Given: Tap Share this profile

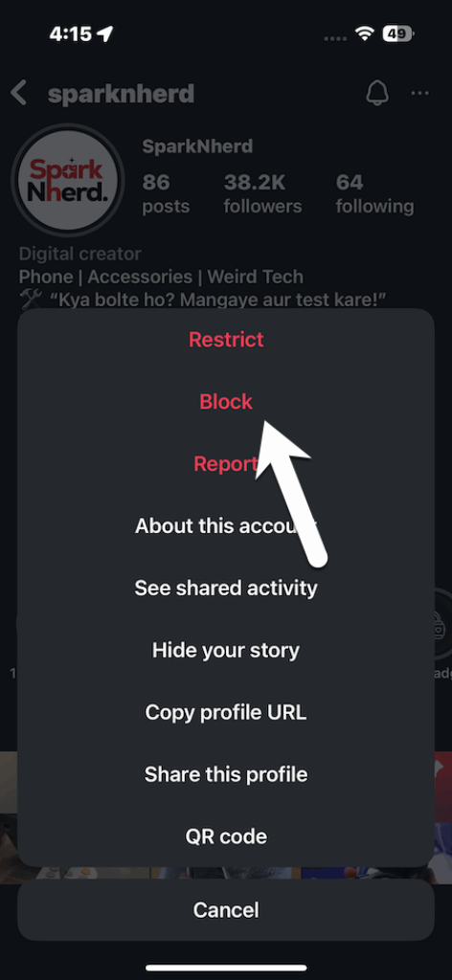Looking at the screenshot, I should click(x=226, y=774).
